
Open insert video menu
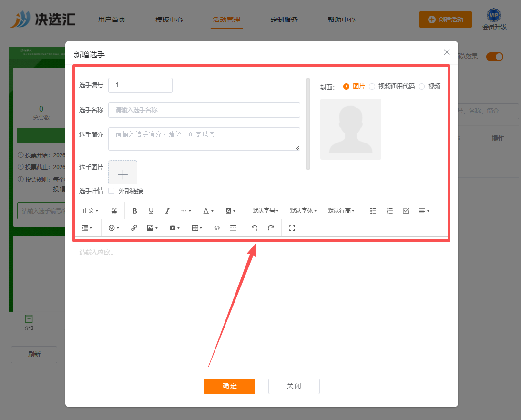pos(174,228)
